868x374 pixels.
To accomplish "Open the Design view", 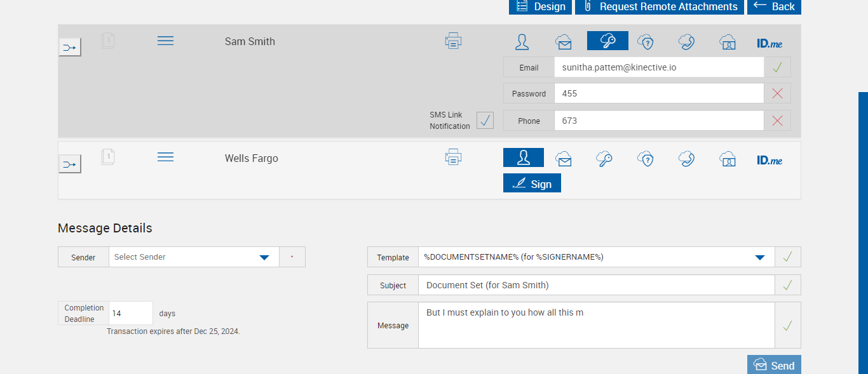I will click(539, 6).
